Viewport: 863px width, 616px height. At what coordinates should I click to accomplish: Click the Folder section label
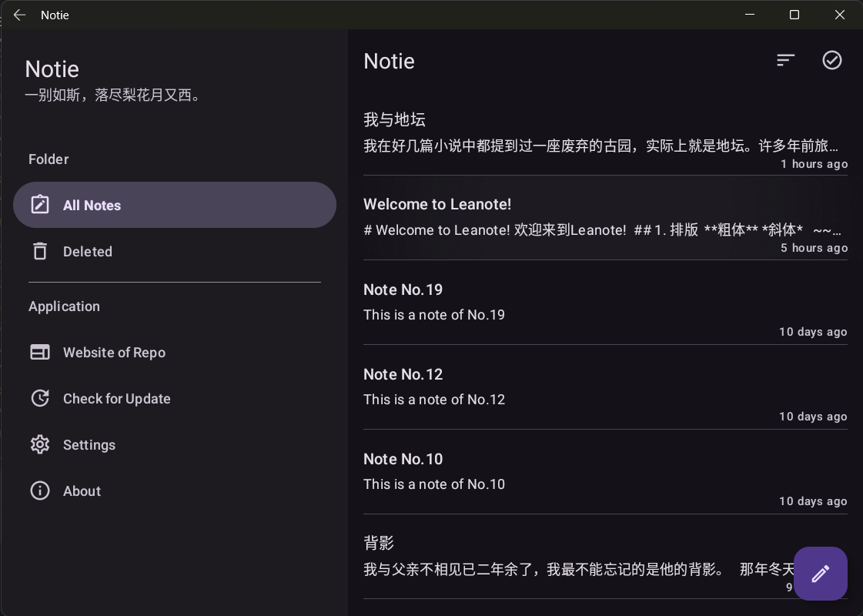49,159
